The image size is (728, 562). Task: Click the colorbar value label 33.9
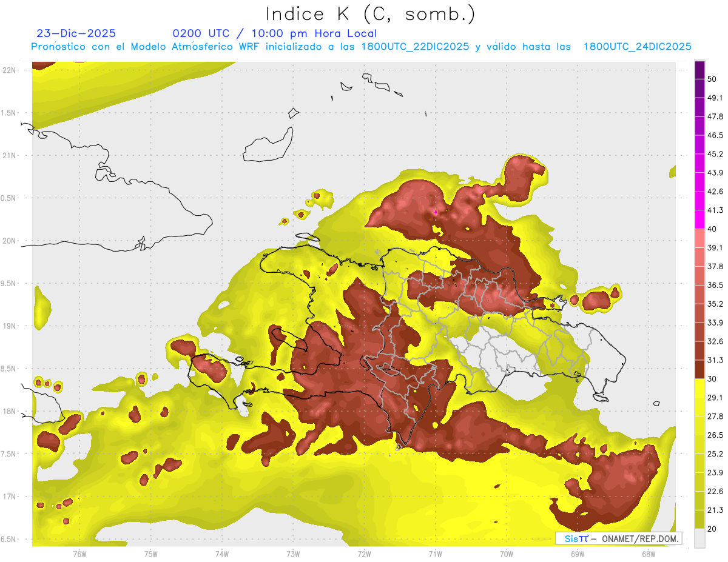[715, 323]
